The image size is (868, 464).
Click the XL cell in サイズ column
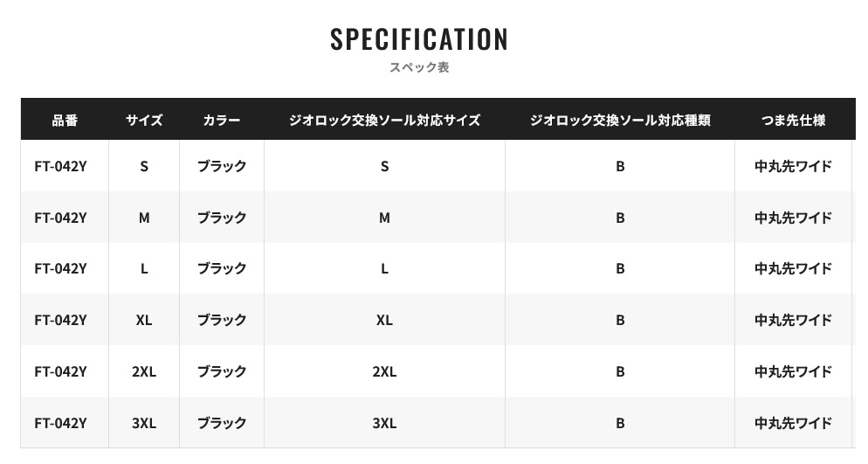coord(144,320)
